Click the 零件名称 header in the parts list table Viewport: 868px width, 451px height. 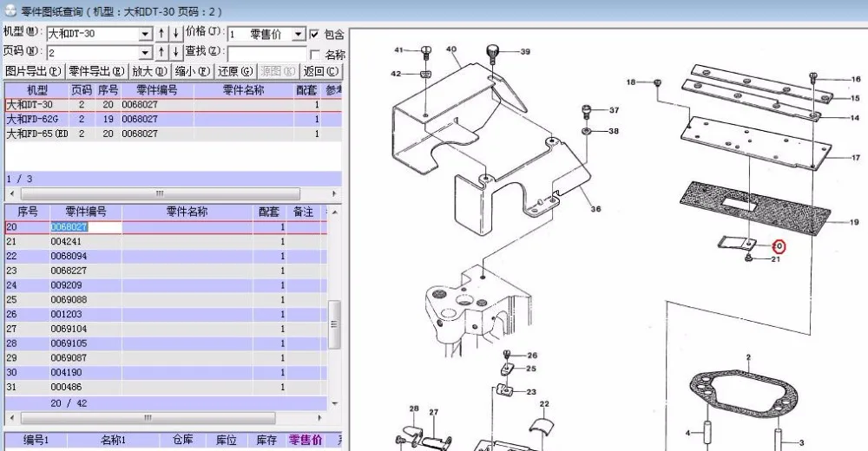click(x=187, y=212)
